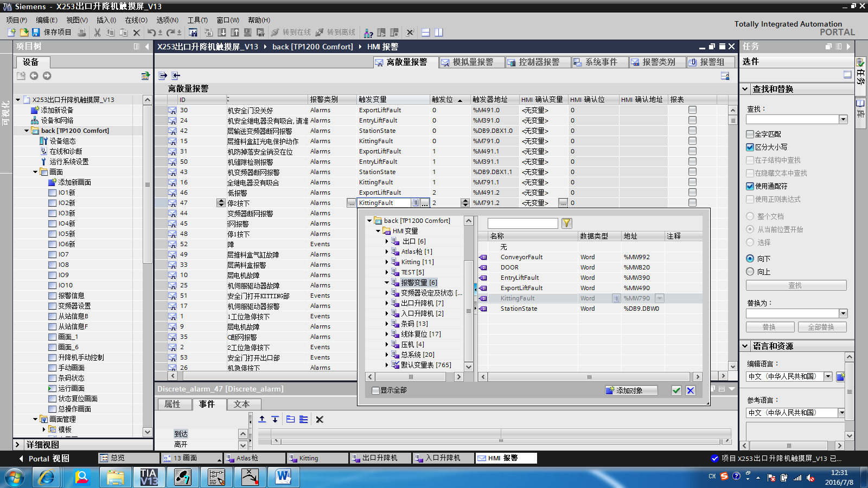Open the 编辑语言 language dropdown
Screen dimensions: 868x488
point(828,376)
